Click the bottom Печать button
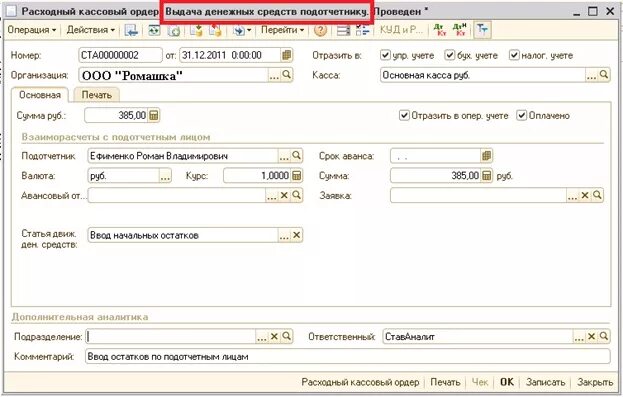This screenshot has width=623, height=397. pyautogui.click(x=445, y=382)
